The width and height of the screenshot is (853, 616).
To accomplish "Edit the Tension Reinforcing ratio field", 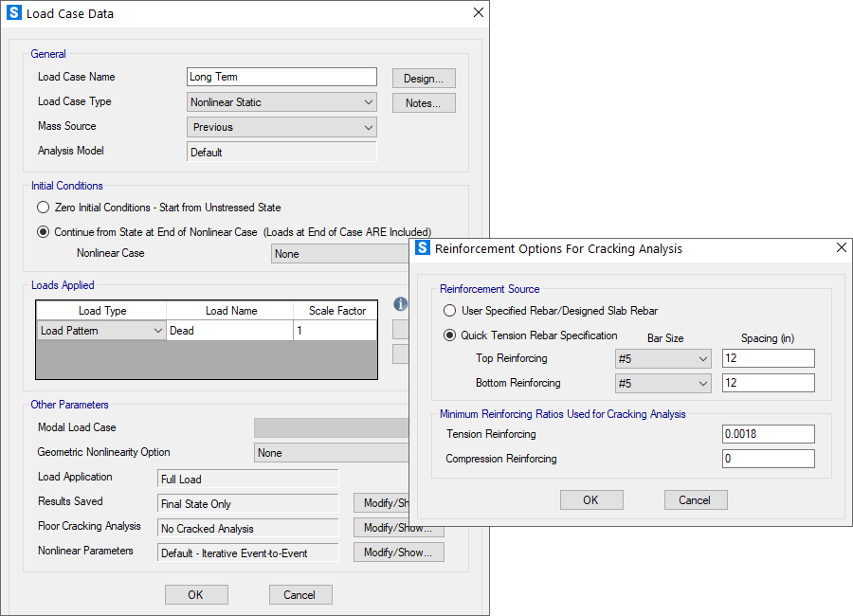I will click(x=768, y=434).
